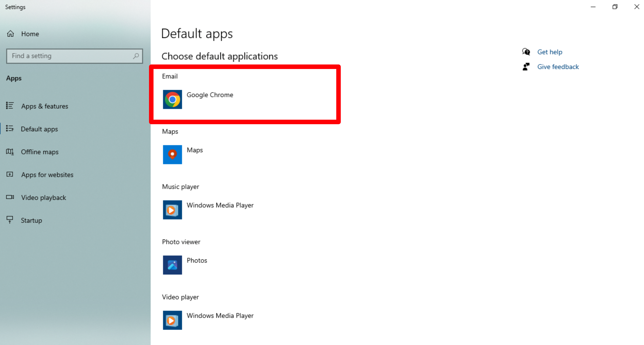Minimize the Settings window
The height and width of the screenshot is (345, 644).
coord(593,7)
